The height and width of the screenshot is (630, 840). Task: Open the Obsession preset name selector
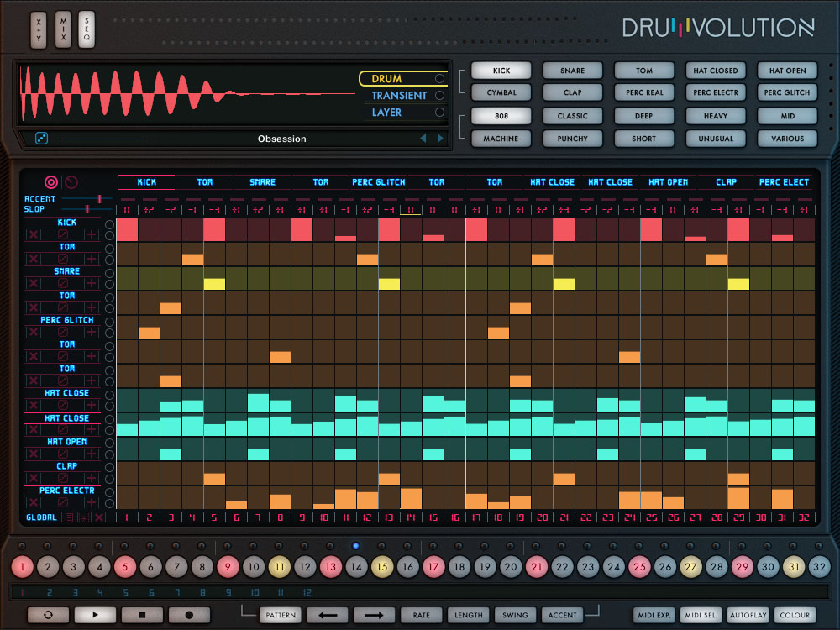281,139
